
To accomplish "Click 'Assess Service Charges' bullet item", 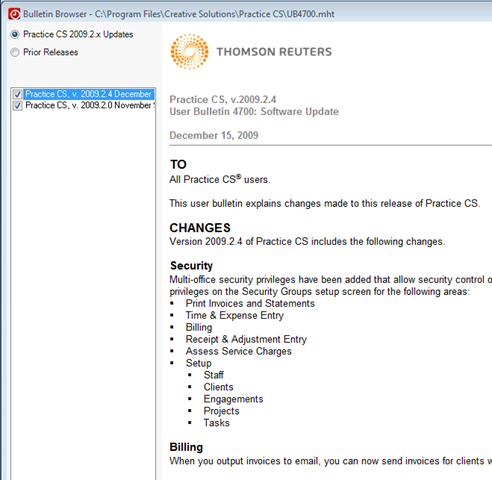I will coord(239,351).
